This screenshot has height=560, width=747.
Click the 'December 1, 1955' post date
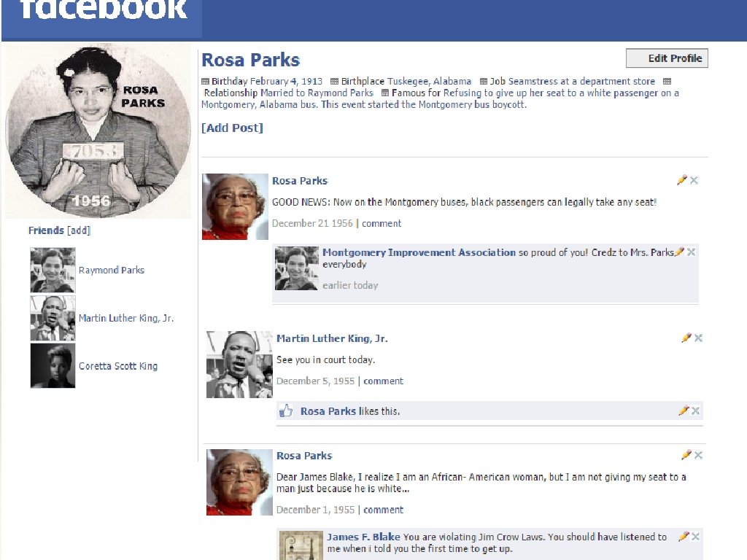tap(316, 510)
